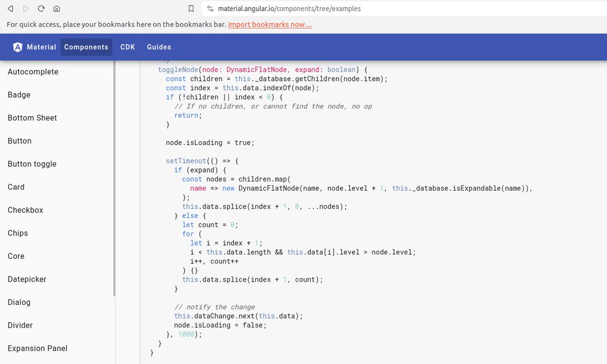Go to Material home text link
This screenshot has width=607, height=364.
(41, 47)
